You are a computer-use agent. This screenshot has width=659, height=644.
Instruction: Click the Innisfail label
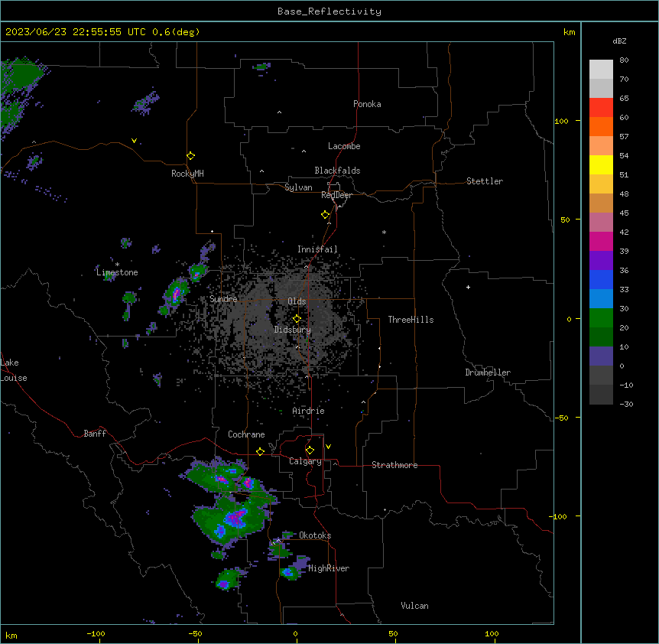click(x=317, y=249)
